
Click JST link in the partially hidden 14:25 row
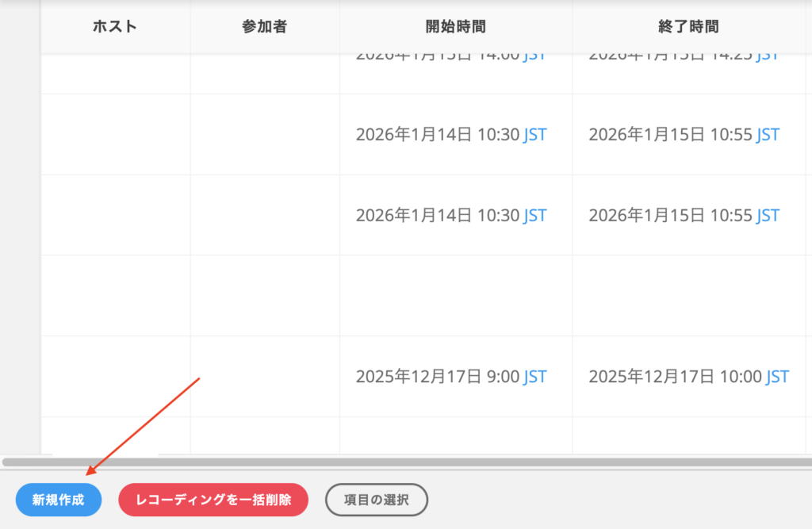click(x=768, y=58)
